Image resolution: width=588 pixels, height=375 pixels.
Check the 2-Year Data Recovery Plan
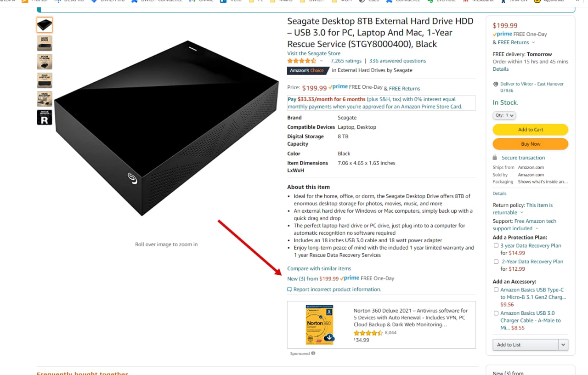(496, 261)
